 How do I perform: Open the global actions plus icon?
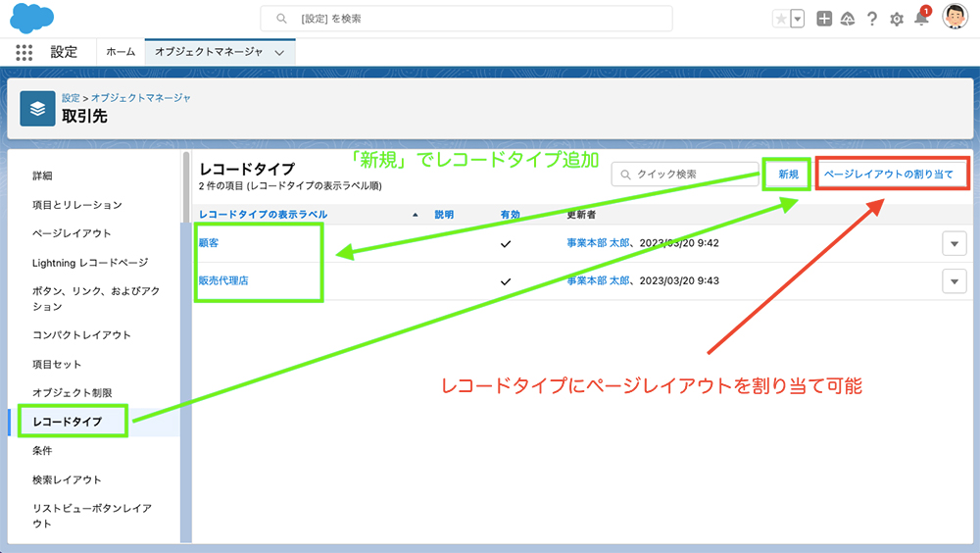pos(824,19)
